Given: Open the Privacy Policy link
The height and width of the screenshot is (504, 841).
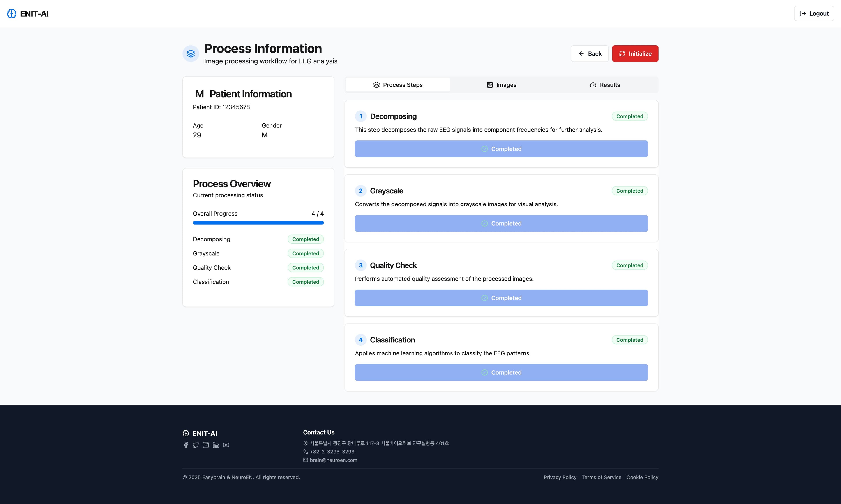Looking at the screenshot, I should click(560, 478).
